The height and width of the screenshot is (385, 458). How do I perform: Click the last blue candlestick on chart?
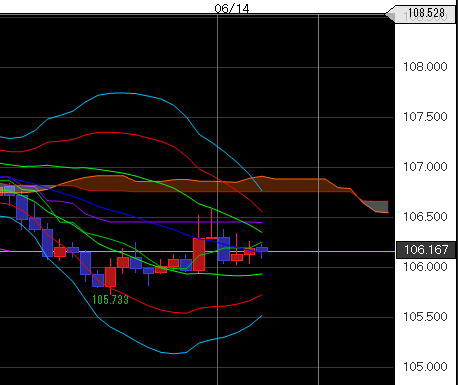click(x=262, y=250)
